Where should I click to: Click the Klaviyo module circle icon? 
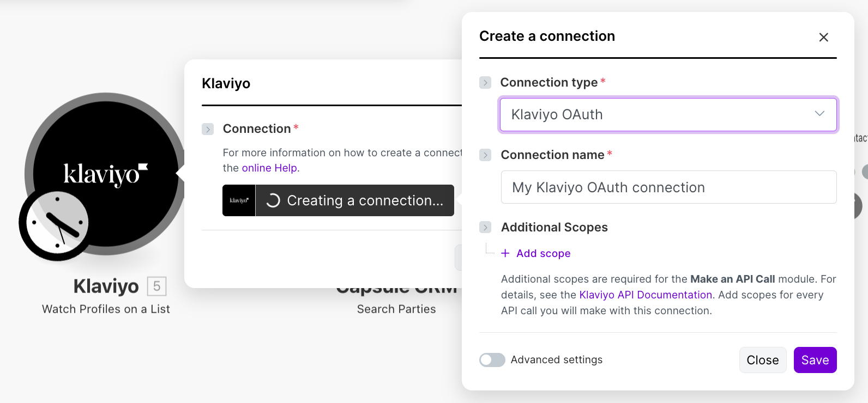106,174
